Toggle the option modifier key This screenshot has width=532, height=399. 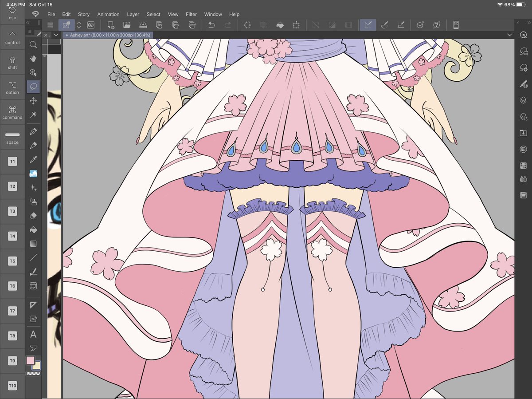12,87
